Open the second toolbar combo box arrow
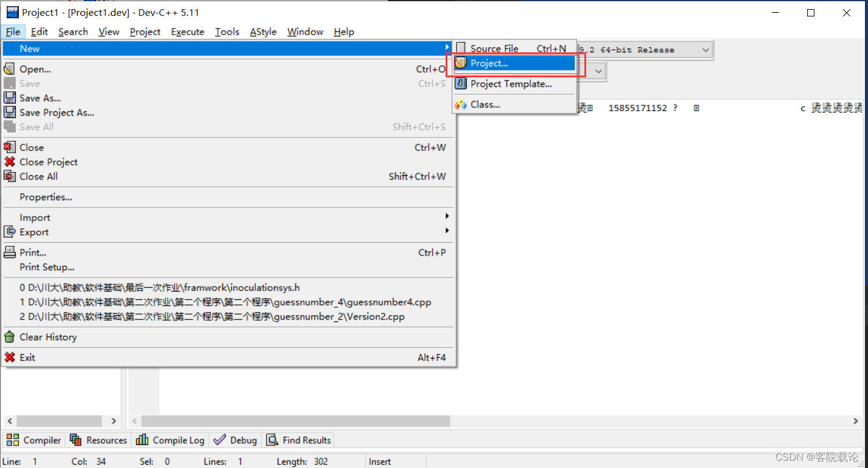 click(598, 71)
